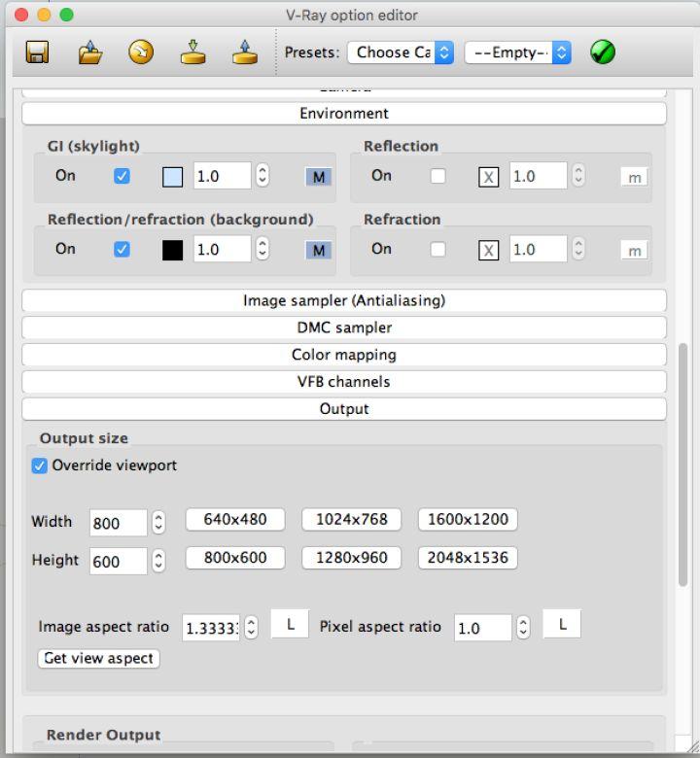Open Refraction texture map m button
This screenshot has height=758, width=700.
[x=634, y=251]
